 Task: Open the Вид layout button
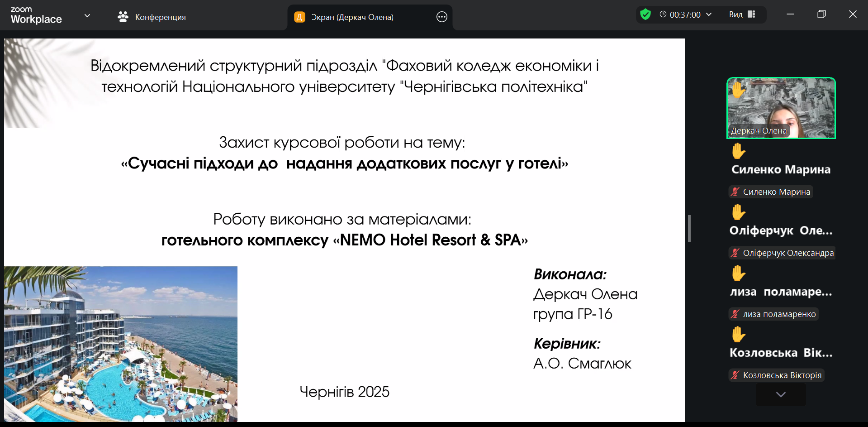(742, 14)
